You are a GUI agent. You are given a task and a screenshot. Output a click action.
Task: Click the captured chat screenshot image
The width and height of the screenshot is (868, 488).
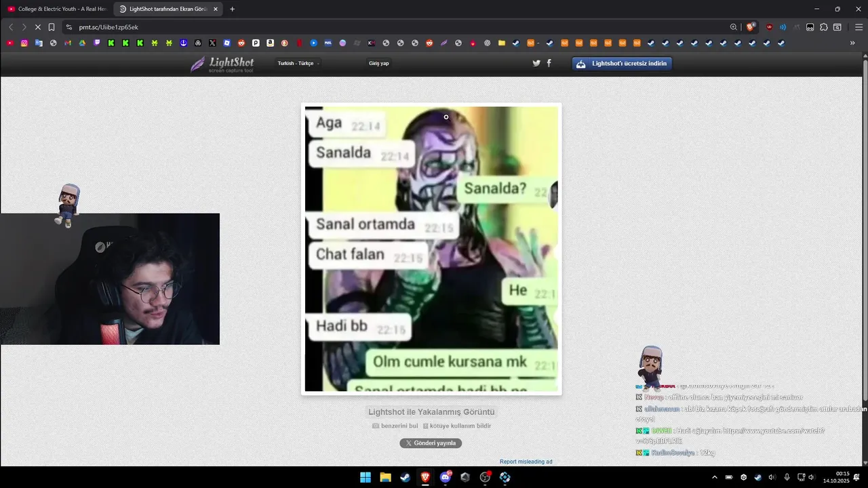click(x=431, y=249)
